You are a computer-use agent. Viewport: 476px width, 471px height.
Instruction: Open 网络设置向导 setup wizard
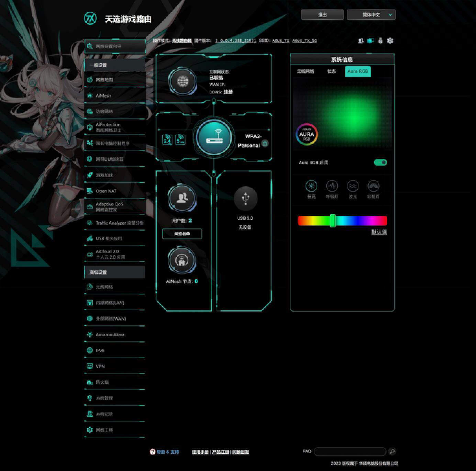click(115, 46)
